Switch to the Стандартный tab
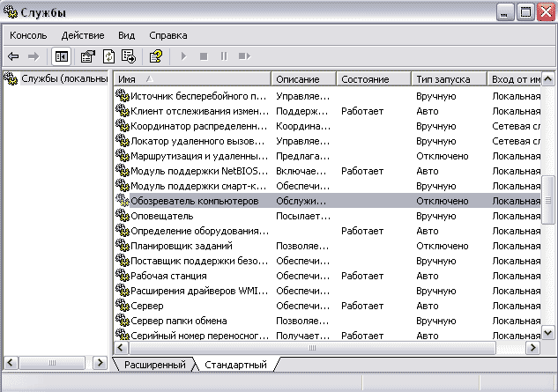Viewport: 558px width, 392px height. click(x=235, y=365)
